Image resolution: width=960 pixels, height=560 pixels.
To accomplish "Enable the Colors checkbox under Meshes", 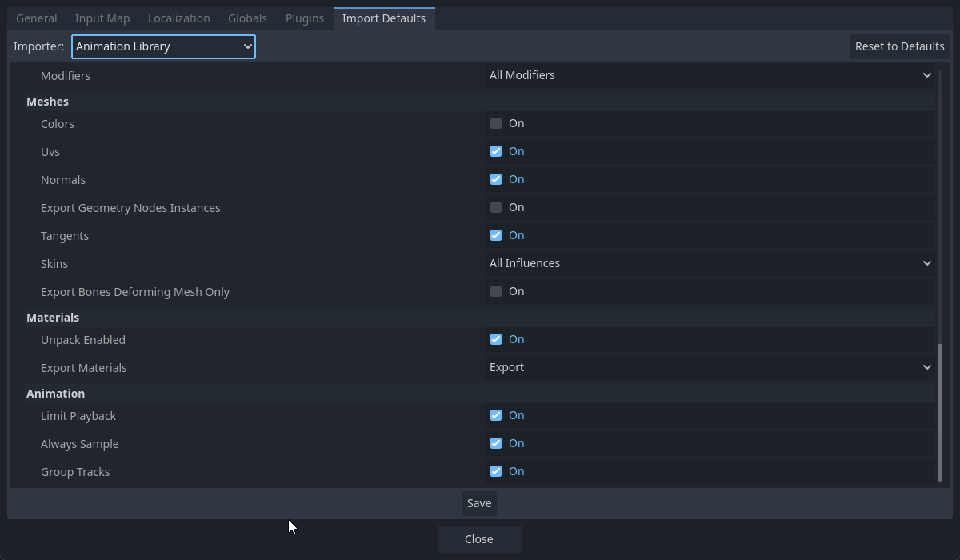I will pyautogui.click(x=496, y=123).
